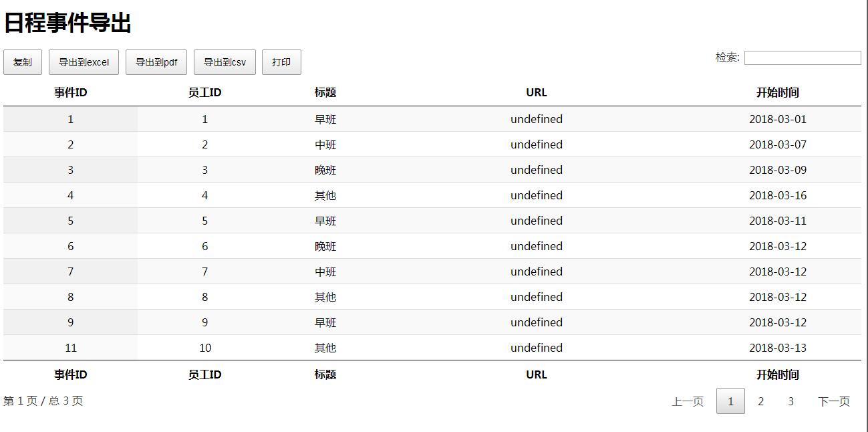
Task: Sort by 开始时间 column header
Action: [777, 92]
